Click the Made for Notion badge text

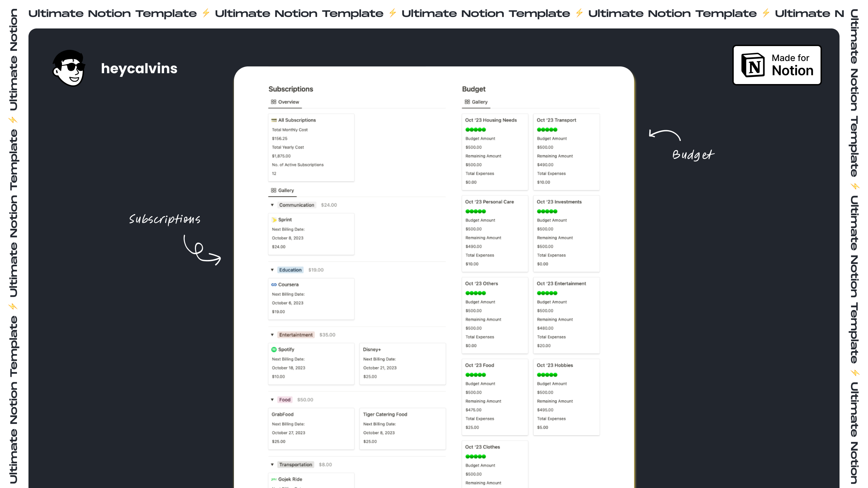(792, 65)
